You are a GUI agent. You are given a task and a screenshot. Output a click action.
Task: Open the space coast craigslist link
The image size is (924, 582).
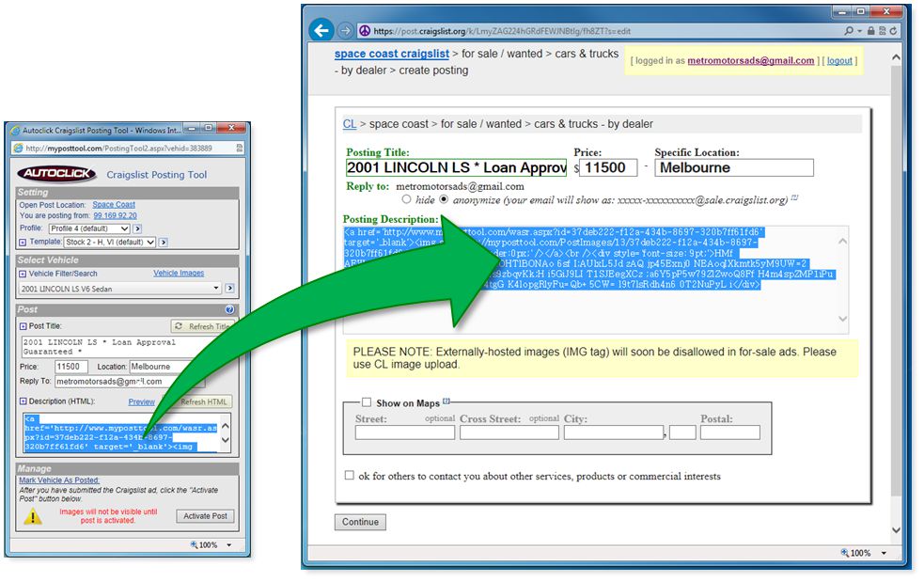(392, 54)
